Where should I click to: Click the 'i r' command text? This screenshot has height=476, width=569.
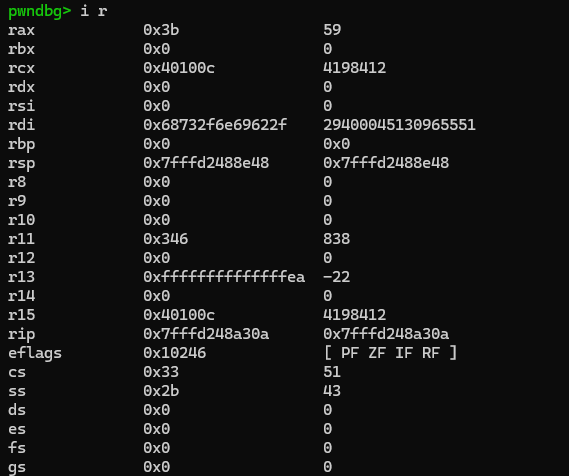coord(94,11)
